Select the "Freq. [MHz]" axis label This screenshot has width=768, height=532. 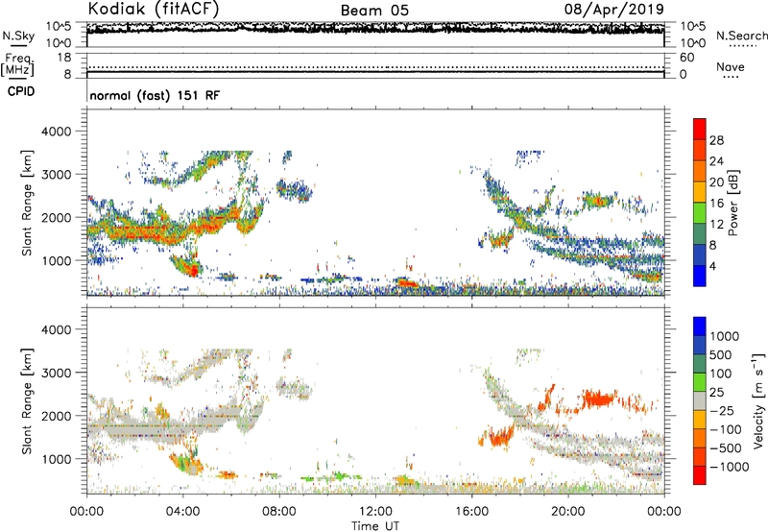pyautogui.click(x=17, y=64)
